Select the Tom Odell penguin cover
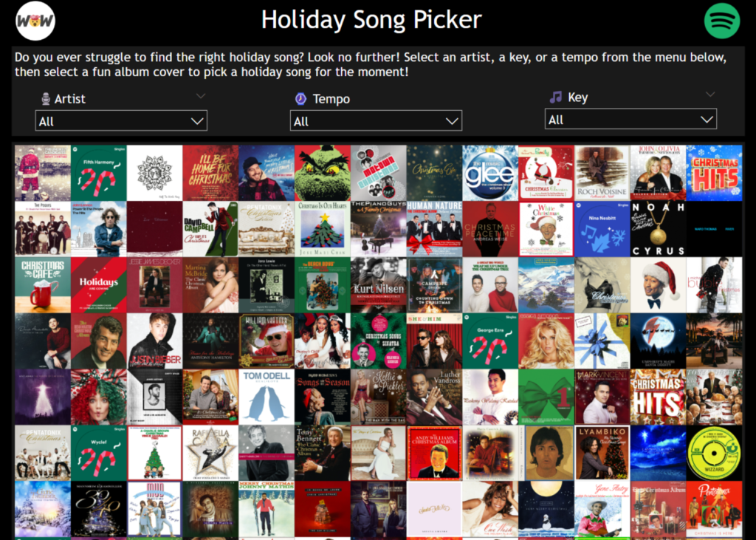The width and height of the screenshot is (756, 540). 267,397
